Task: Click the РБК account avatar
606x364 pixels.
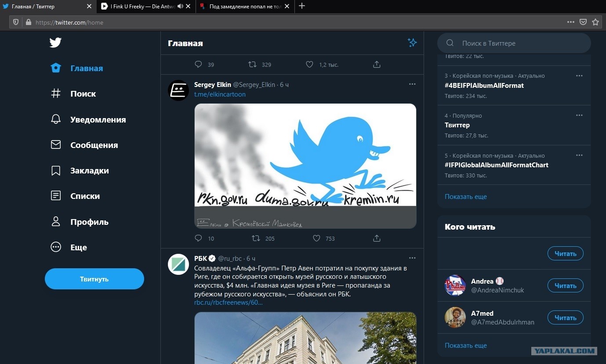Action: (178, 264)
